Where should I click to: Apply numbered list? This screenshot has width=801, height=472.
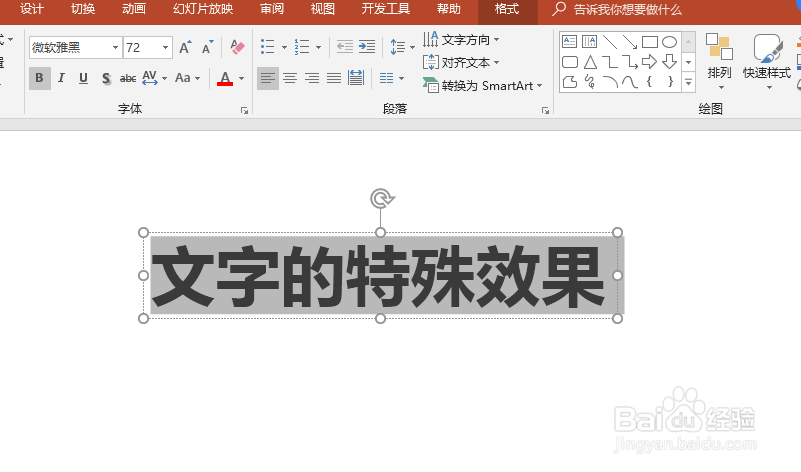coord(302,47)
